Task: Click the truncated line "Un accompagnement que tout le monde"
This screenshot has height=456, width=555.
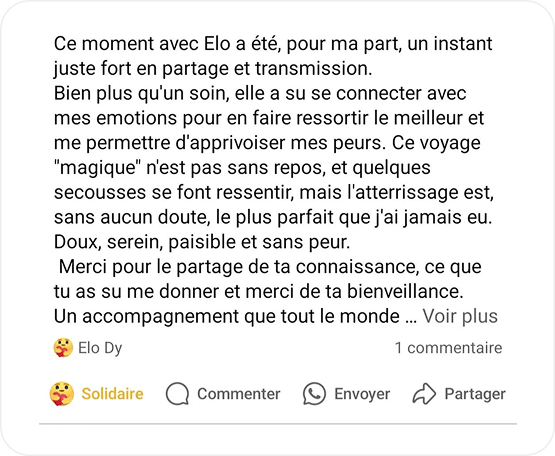Action: [227, 317]
